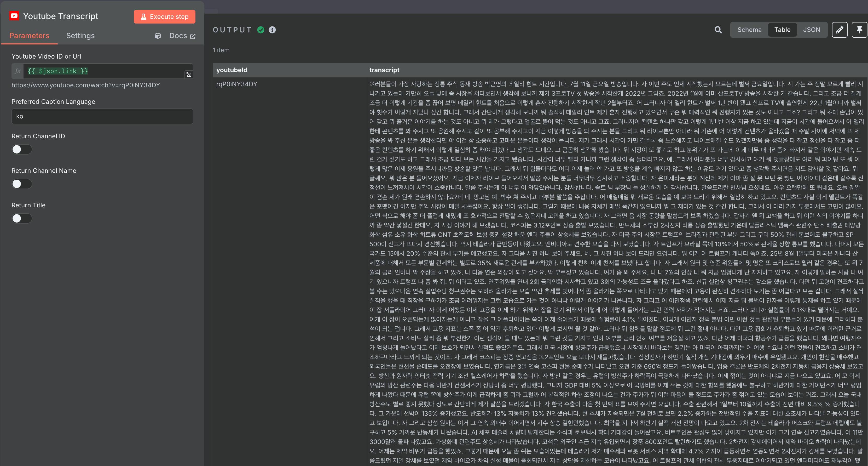Click the fx expression icon
868x466 pixels.
[x=18, y=71]
